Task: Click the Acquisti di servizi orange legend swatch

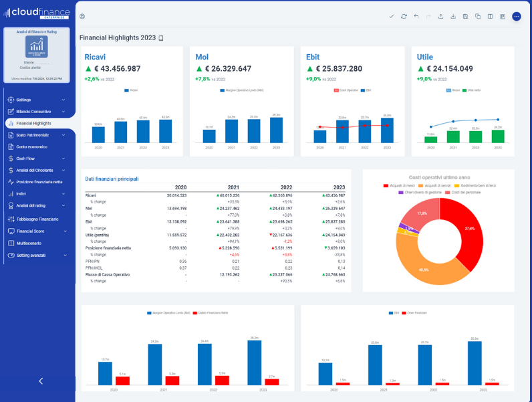Action: click(x=420, y=186)
